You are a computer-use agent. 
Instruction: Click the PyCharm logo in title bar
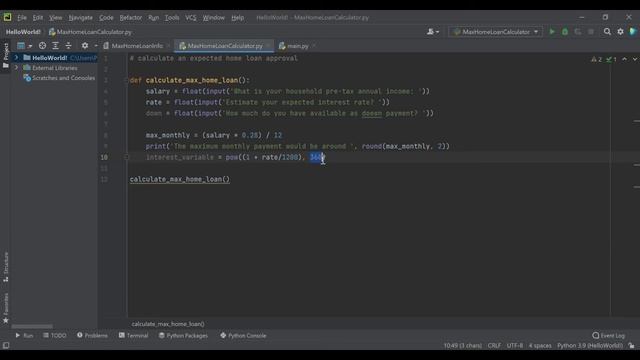coord(7,17)
